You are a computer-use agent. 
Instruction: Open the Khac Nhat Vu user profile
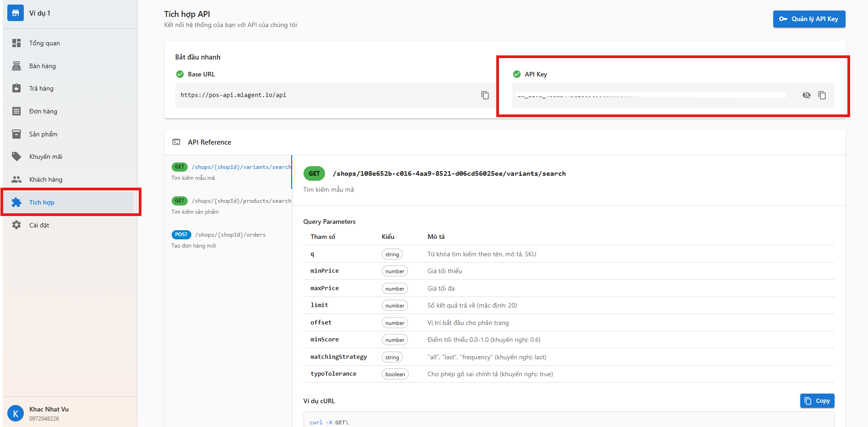coord(49,413)
